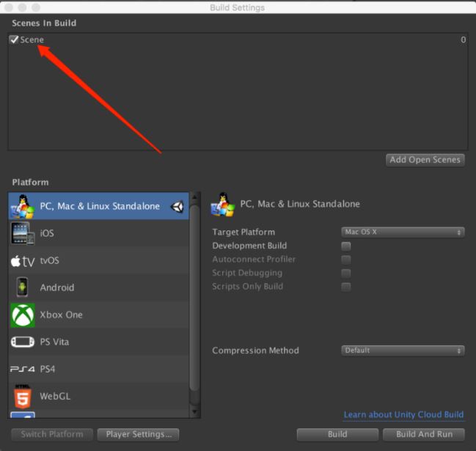
Task: Open Player Settings
Action: tap(138, 434)
